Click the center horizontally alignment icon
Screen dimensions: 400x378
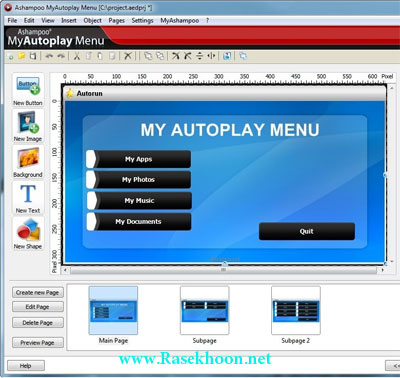click(212, 56)
